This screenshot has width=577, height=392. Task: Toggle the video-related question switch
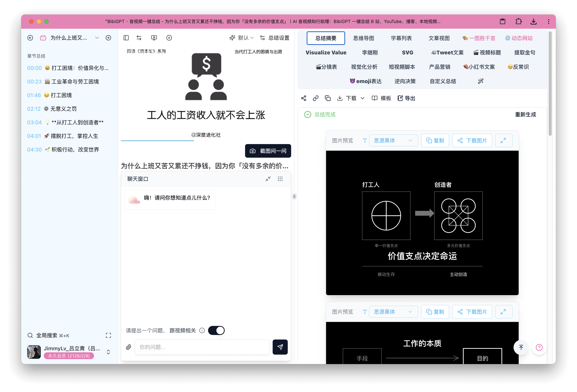(216, 330)
